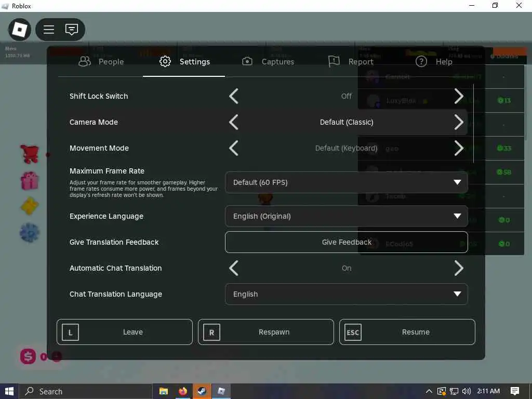Open the Help tab
532x399 pixels.
[434, 62]
